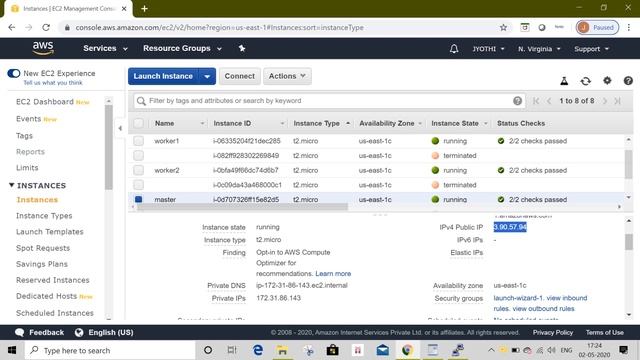Open Support dropdown menu

591,49
